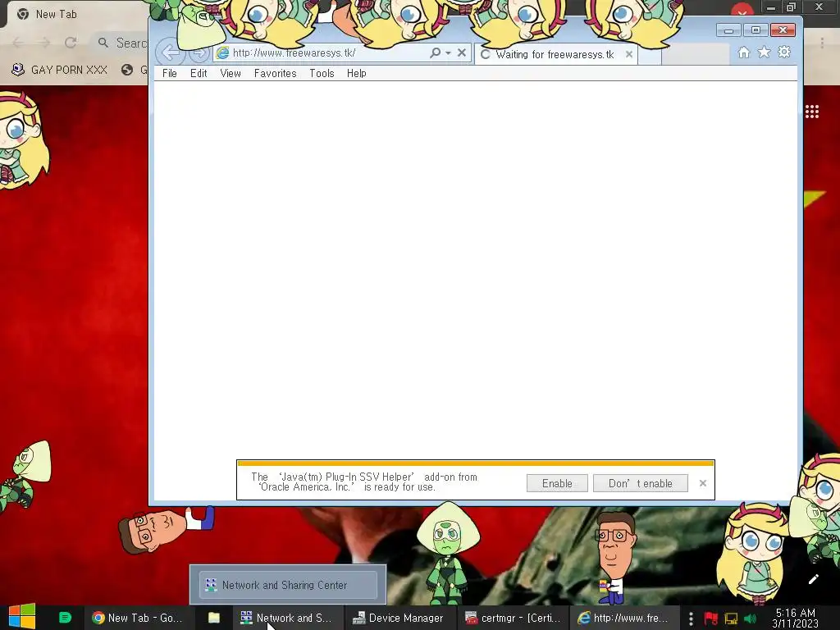Open the volume speaker tray icon
Viewport: 840px width, 630px height.
click(x=750, y=619)
